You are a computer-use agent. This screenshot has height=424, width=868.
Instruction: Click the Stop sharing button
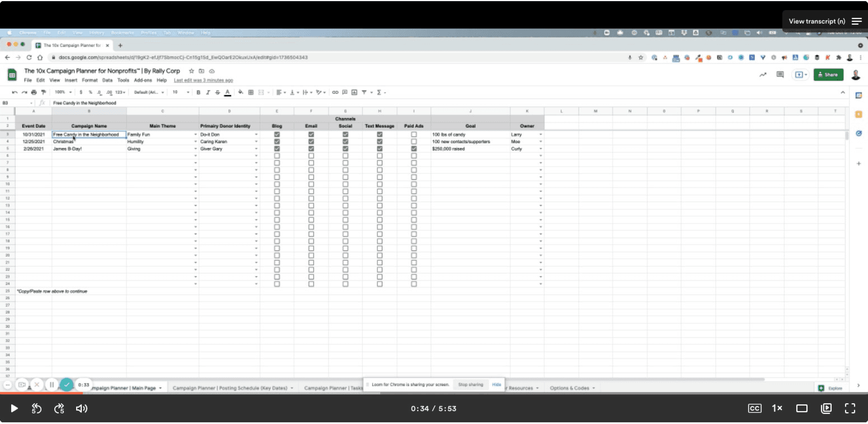[x=470, y=384]
